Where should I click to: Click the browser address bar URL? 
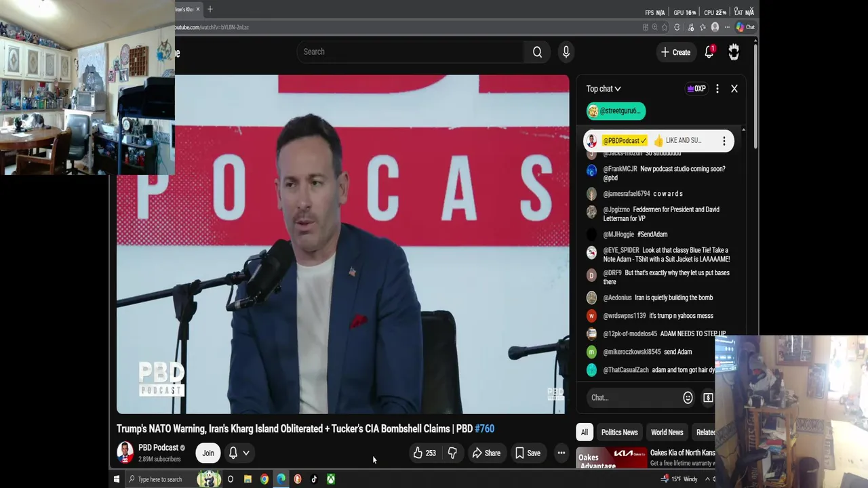coord(212,27)
